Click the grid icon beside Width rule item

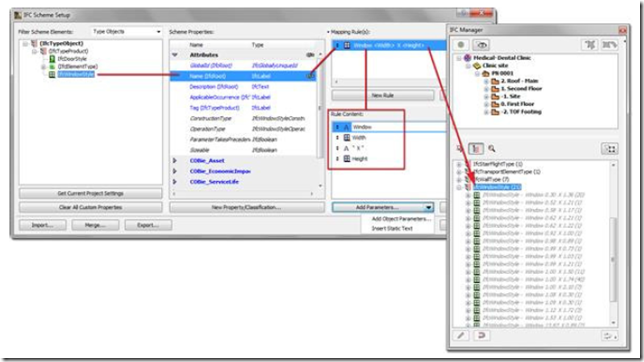click(347, 138)
